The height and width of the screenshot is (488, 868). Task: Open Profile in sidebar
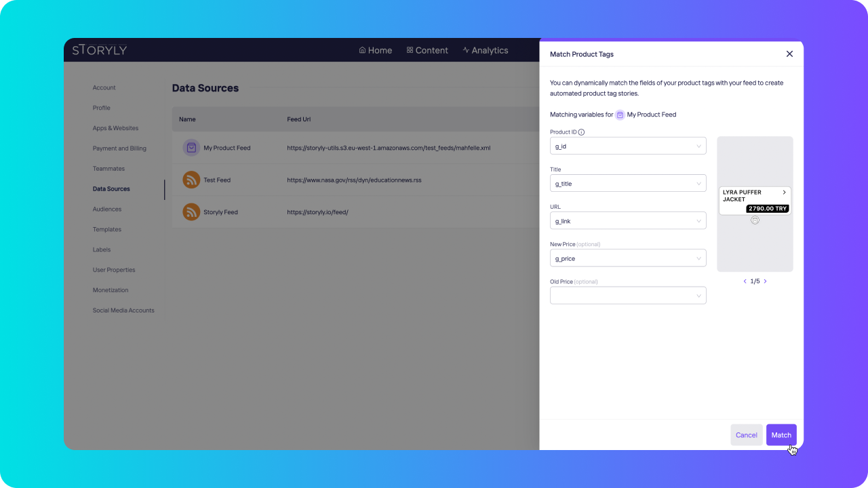coord(102,108)
